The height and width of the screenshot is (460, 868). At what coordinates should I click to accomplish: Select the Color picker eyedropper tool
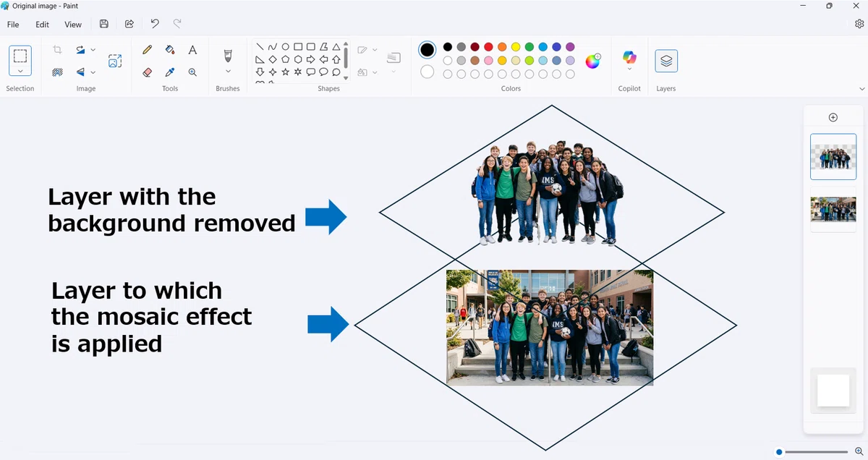tap(170, 72)
